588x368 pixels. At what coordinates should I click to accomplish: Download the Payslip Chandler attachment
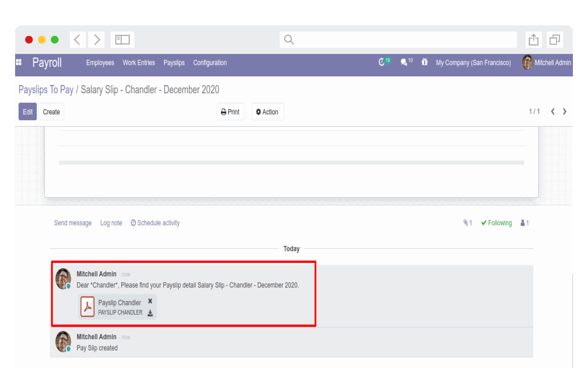pyautogui.click(x=150, y=313)
